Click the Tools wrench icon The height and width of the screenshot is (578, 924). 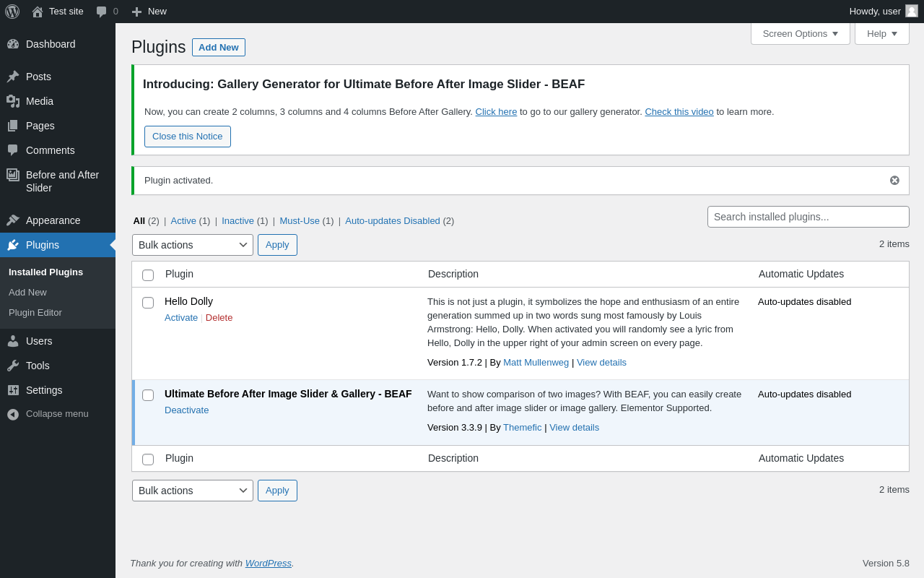pyautogui.click(x=13, y=366)
